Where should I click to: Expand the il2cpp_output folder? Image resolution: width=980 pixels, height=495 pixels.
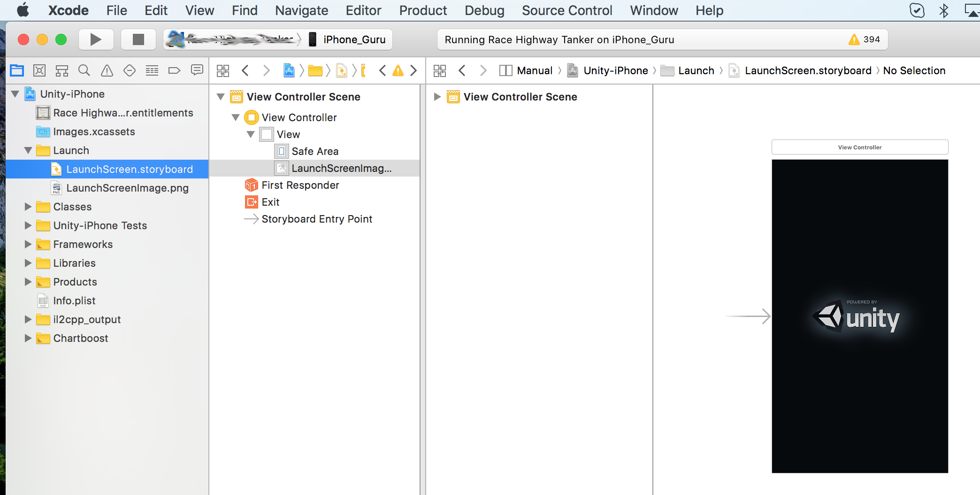coord(28,319)
